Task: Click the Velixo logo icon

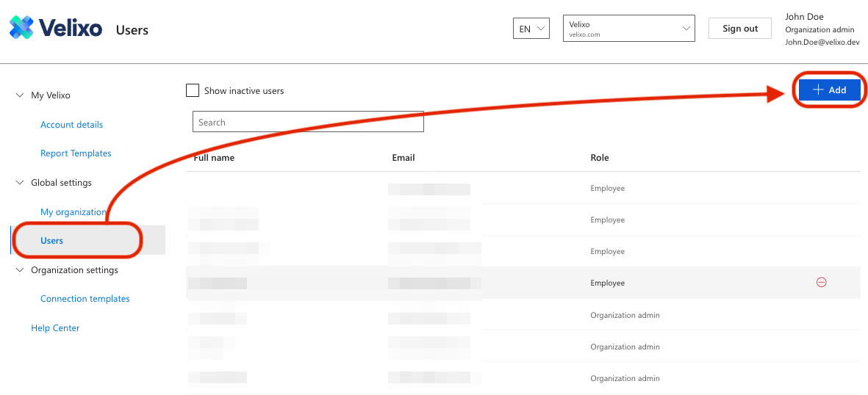Action: 21,28
